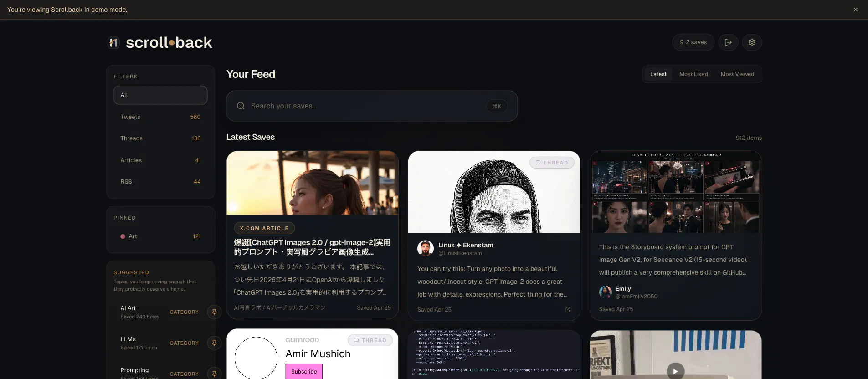The image size is (868, 379).
Task: Filter the feed by Tweets
Action: point(160,117)
